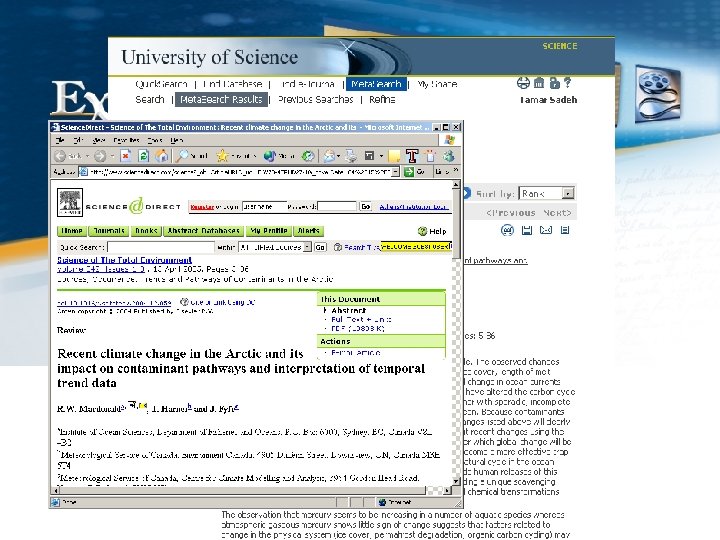Image resolution: width=720 pixels, height=540 pixels.
Task: Expand the Links toolbar chevron
Action: 456,170
